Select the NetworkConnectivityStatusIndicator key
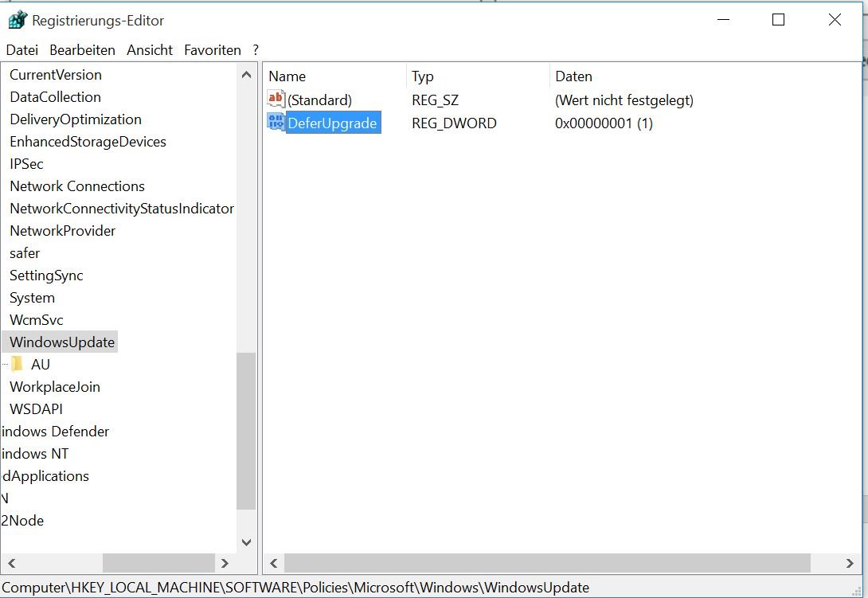Viewport: 868px width, 598px height. click(121, 208)
